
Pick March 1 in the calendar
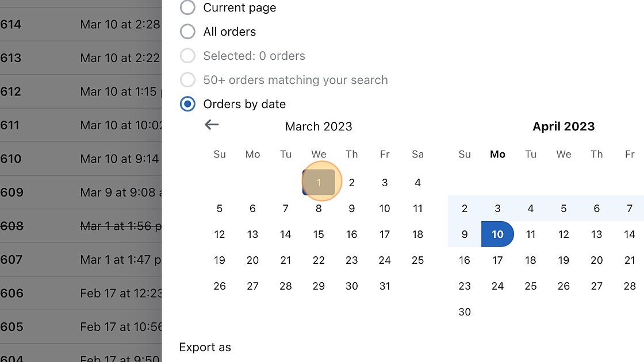pos(319,183)
